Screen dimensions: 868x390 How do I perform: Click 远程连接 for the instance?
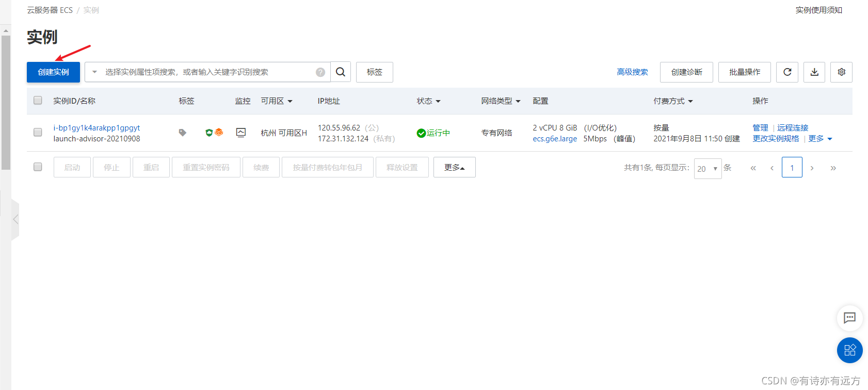point(793,128)
